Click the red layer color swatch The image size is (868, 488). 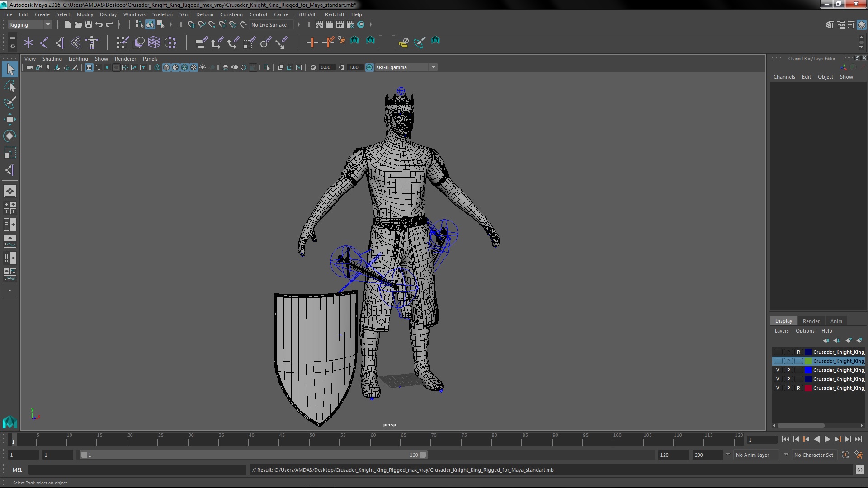click(x=808, y=388)
